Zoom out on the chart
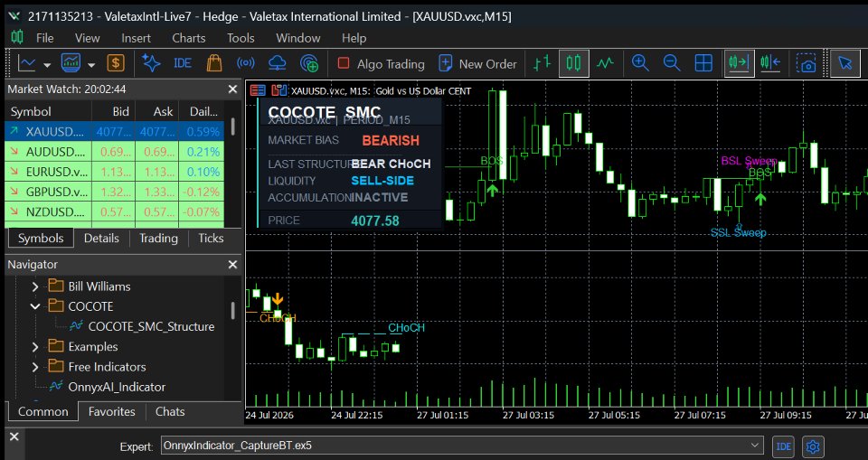The width and height of the screenshot is (868, 460). (672, 63)
